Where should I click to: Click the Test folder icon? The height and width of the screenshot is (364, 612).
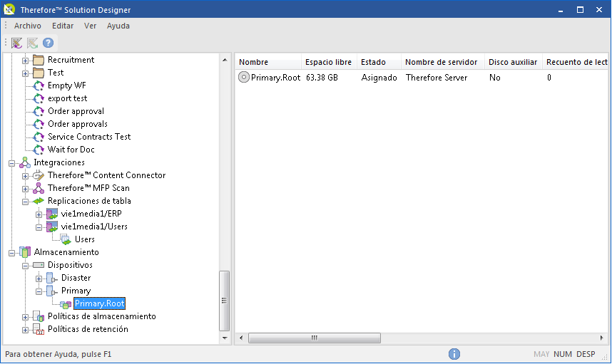pos(39,73)
